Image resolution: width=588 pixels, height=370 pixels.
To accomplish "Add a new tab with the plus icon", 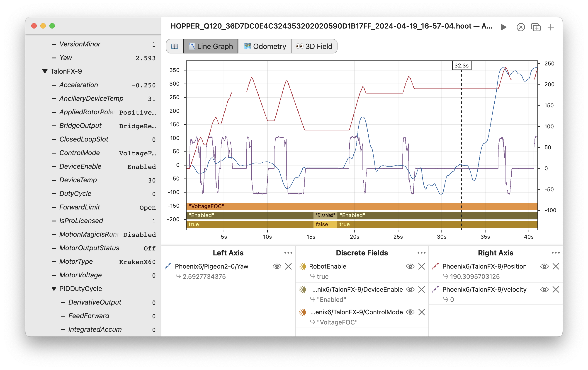I will [551, 27].
